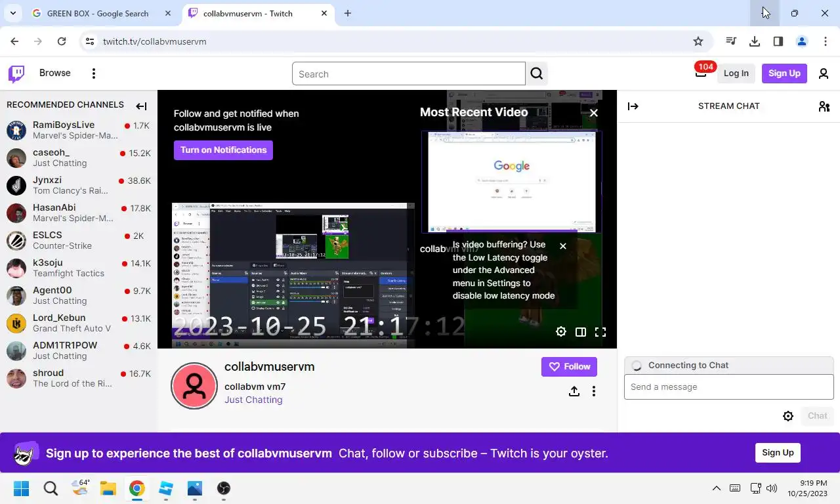Open ESLCS recommended channel
840x504 pixels.
coord(79,240)
